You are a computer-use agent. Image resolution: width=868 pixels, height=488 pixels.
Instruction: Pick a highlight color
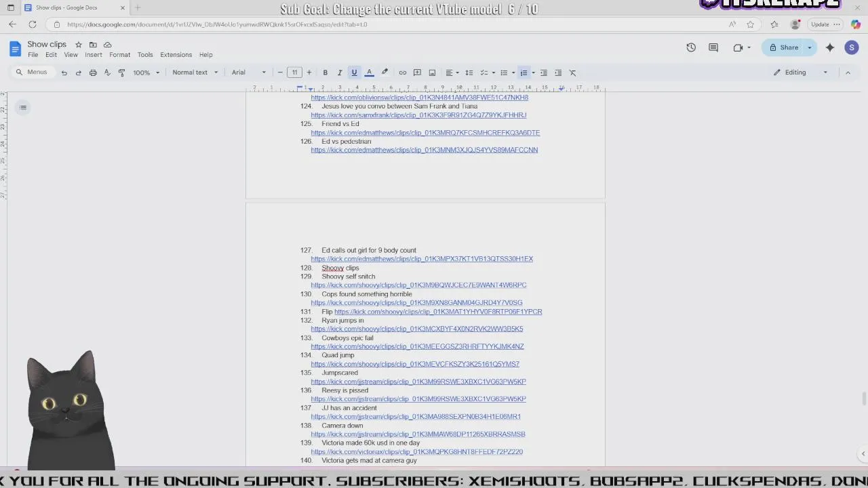(384, 73)
